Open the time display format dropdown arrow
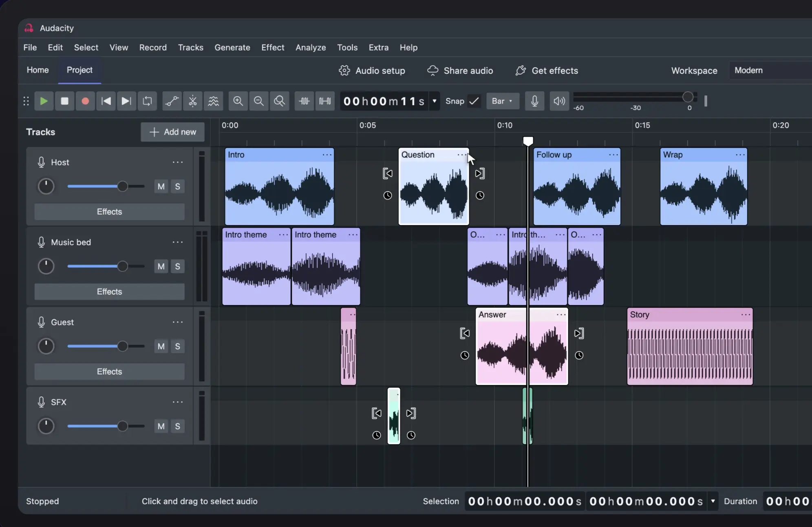Image resolution: width=812 pixels, height=527 pixels. click(x=435, y=101)
